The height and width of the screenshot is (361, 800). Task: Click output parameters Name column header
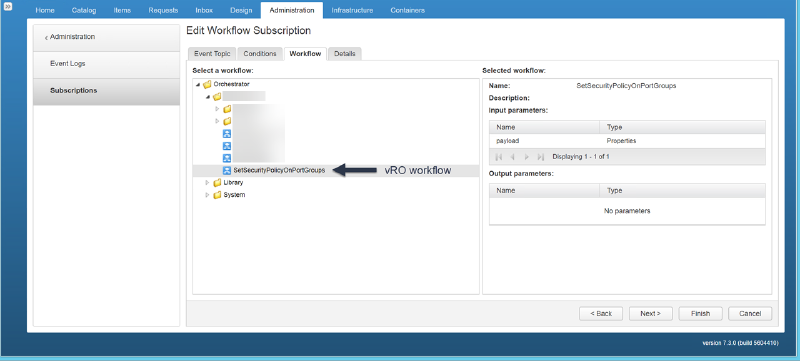pyautogui.click(x=544, y=191)
